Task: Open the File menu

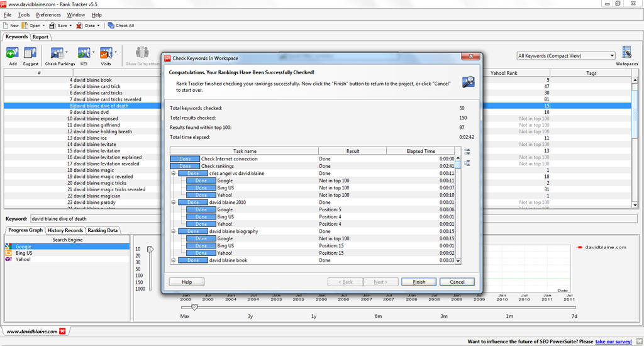Action: 8,15
